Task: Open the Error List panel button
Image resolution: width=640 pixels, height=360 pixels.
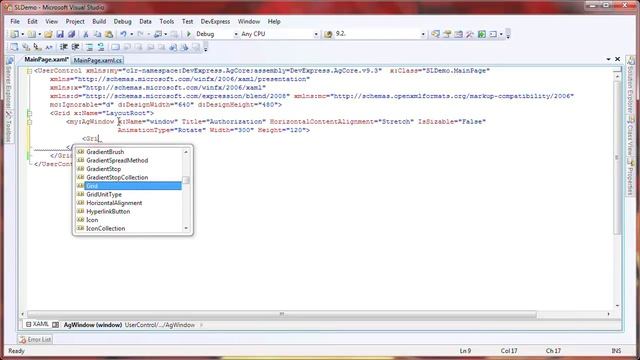Action: [35, 339]
